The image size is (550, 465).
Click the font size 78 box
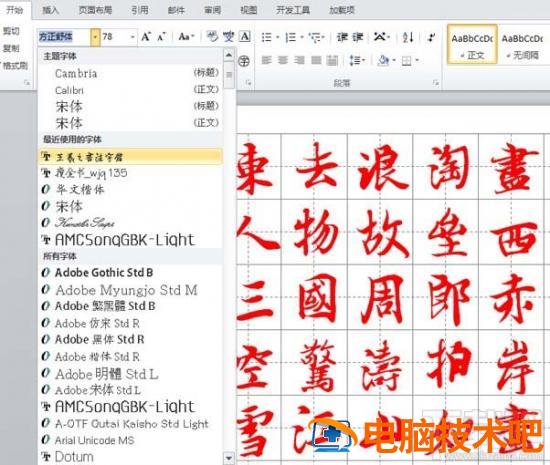pyautogui.click(x=115, y=37)
